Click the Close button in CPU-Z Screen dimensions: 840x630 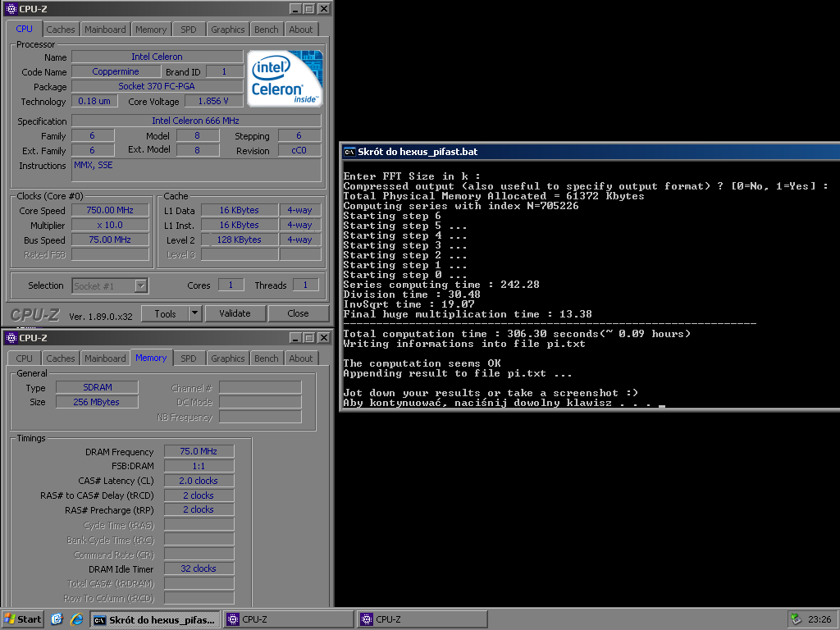[298, 314]
